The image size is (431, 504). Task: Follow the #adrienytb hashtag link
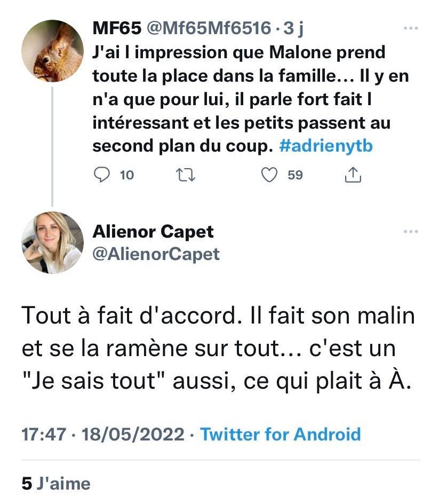point(326,147)
